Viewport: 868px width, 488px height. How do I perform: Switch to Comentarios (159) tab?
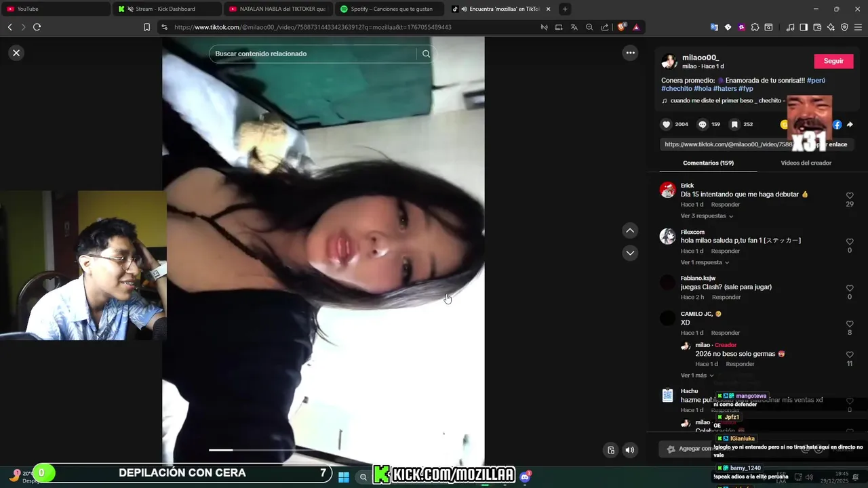point(708,163)
